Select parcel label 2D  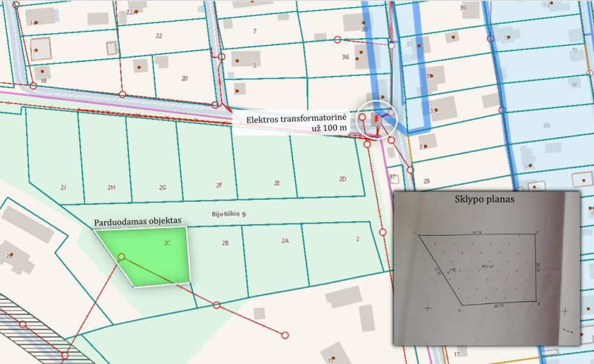tap(342, 179)
